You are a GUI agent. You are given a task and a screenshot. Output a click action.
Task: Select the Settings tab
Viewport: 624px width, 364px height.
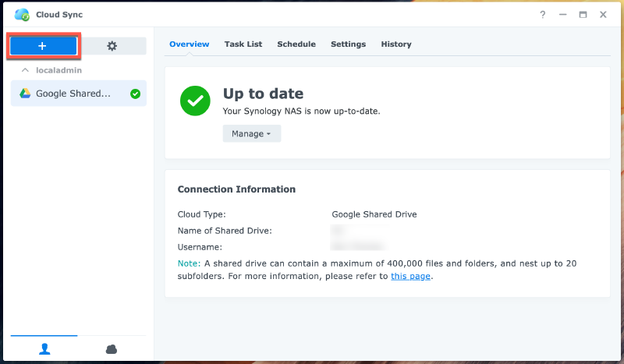348,44
